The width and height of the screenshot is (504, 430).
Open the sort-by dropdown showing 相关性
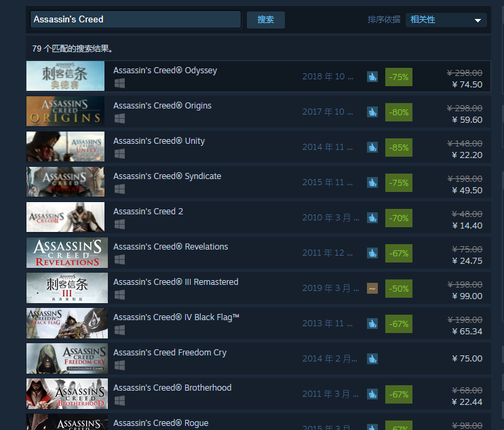point(446,20)
